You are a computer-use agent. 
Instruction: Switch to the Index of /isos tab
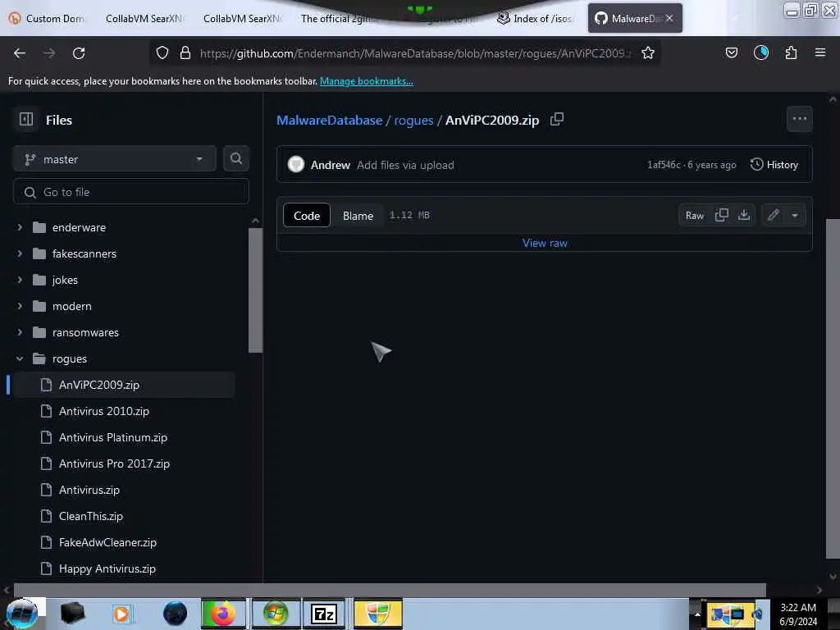pyautogui.click(x=536, y=18)
